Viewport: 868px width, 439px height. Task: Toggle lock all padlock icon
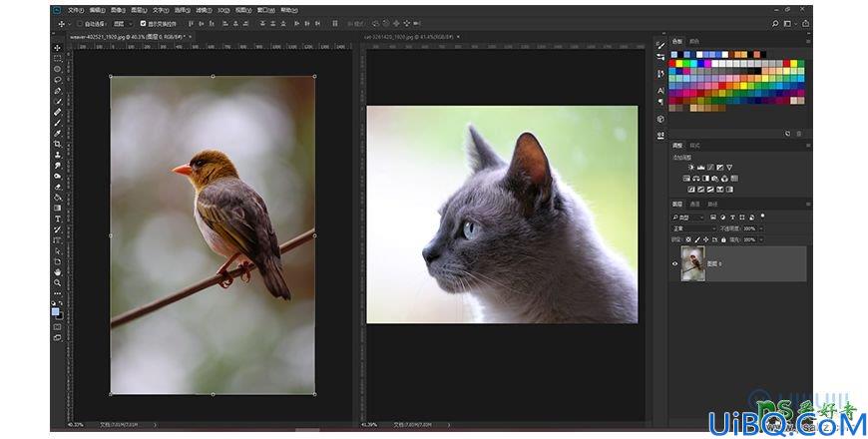(x=723, y=239)
